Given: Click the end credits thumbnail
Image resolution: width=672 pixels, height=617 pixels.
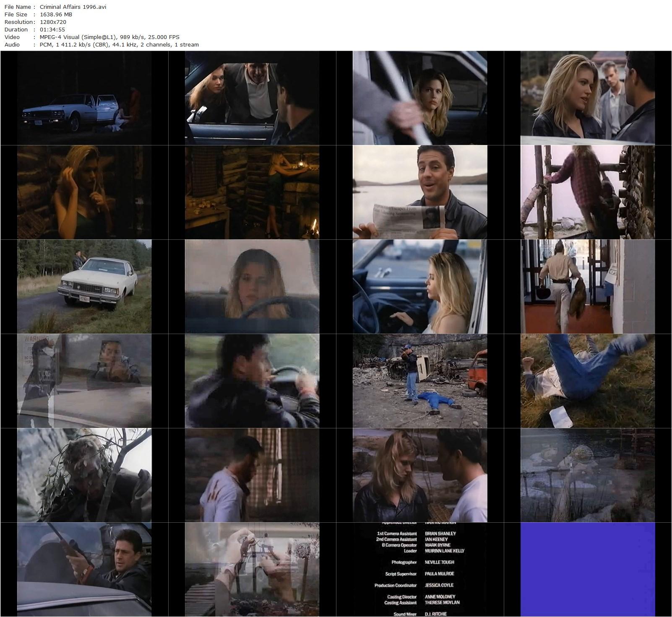Looking at the screenshot, I should click(x=420, y=570).
